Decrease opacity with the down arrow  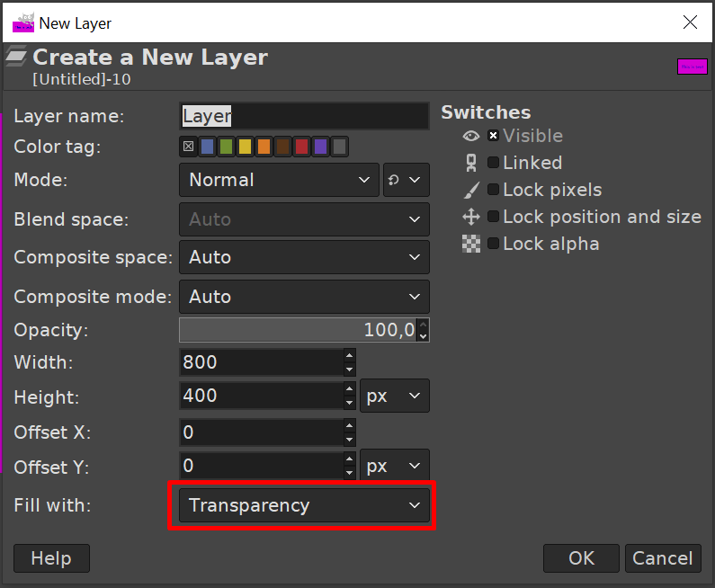coord(424,336)
